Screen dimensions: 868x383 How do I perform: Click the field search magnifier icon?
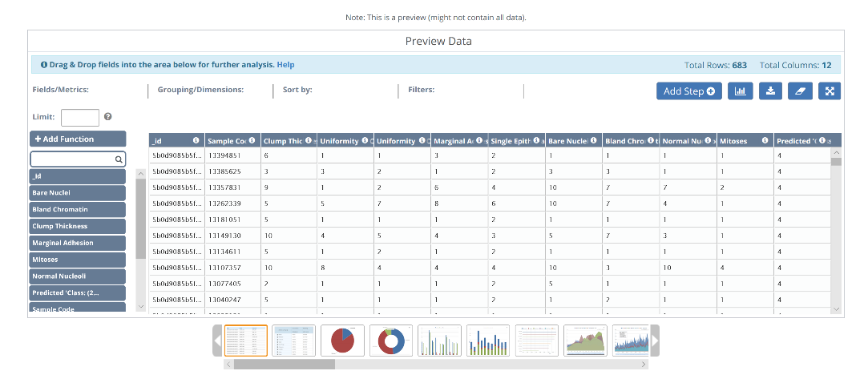tap(119, 159)
